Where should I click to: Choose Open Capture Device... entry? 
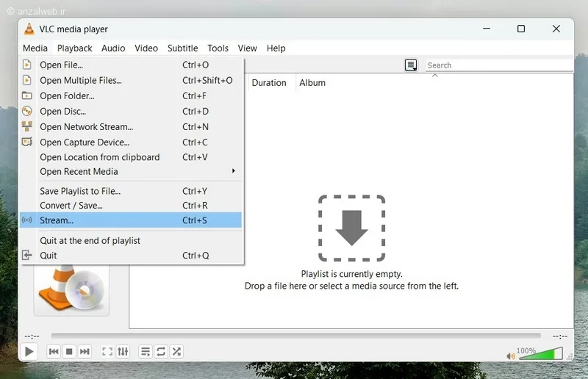coord(131,142)
